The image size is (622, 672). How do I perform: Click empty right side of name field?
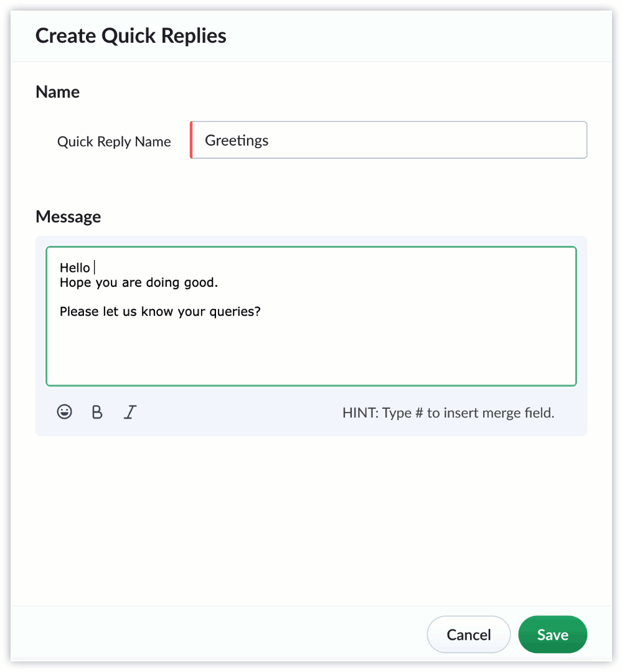[429, 140]
